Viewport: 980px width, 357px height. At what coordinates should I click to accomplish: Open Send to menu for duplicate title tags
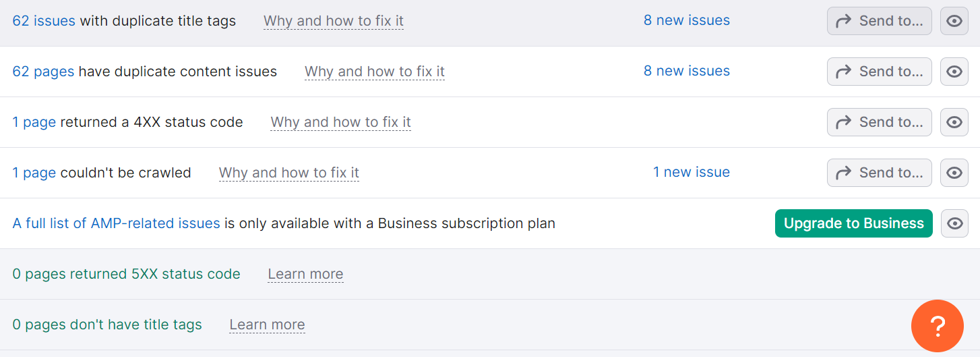[x=879, y=21]
